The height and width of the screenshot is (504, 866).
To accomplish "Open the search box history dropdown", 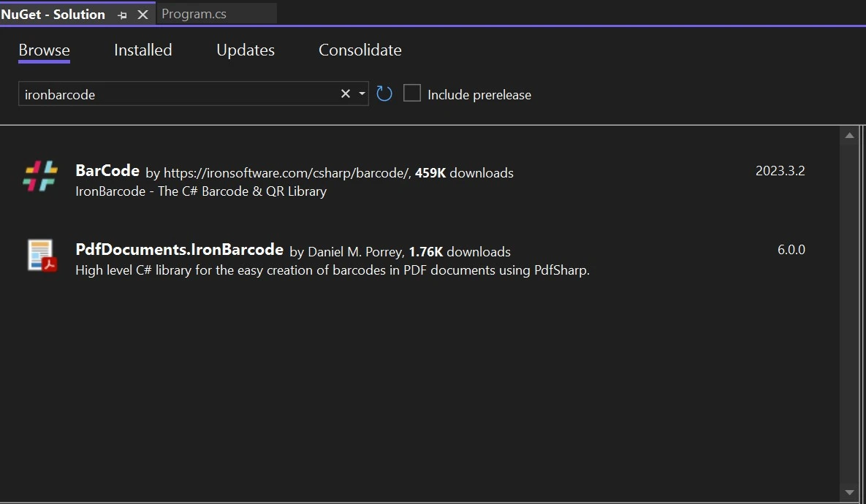I will pyautogui.click(x=362, y=93).
